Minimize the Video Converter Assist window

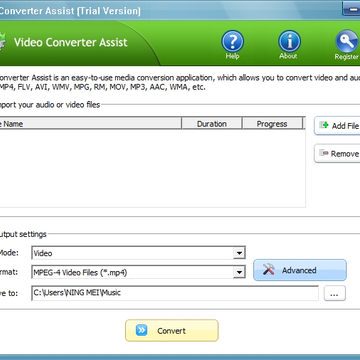[351, 9]
